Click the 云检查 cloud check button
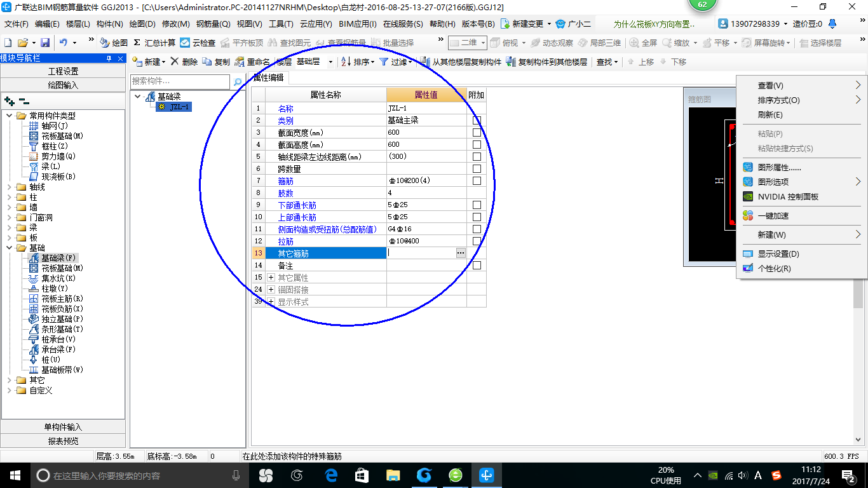The height and width of the screenshot is (488, 868). point(198,43)
